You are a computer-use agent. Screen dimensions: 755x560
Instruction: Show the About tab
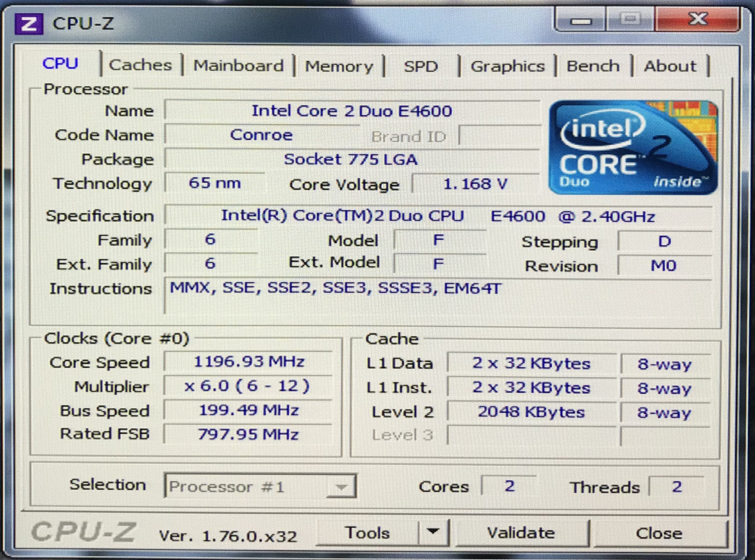(x=670, y=66)
